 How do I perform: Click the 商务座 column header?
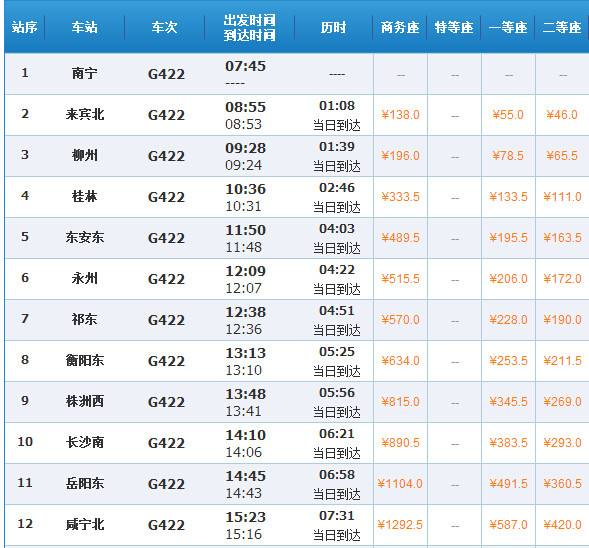400,27
